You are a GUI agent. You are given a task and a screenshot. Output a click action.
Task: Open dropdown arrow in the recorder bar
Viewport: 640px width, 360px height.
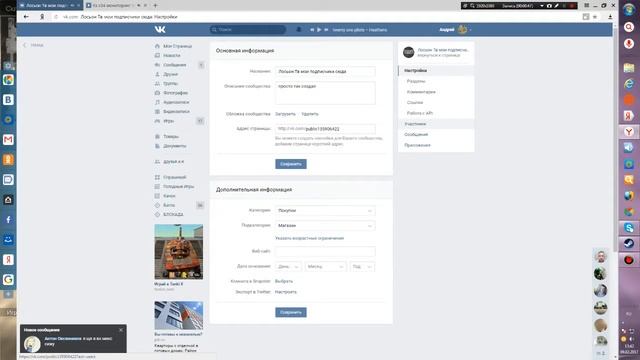[542, 6]
